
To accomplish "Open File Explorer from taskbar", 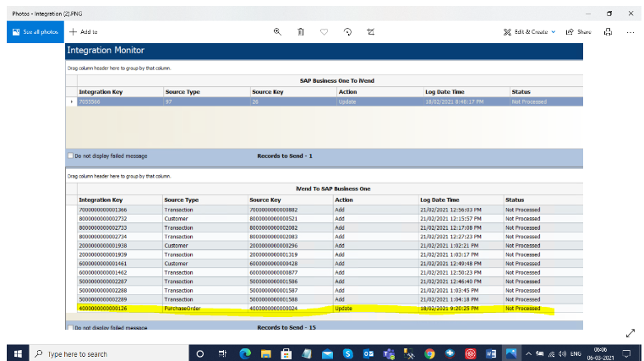I will (x=265, y=353).
